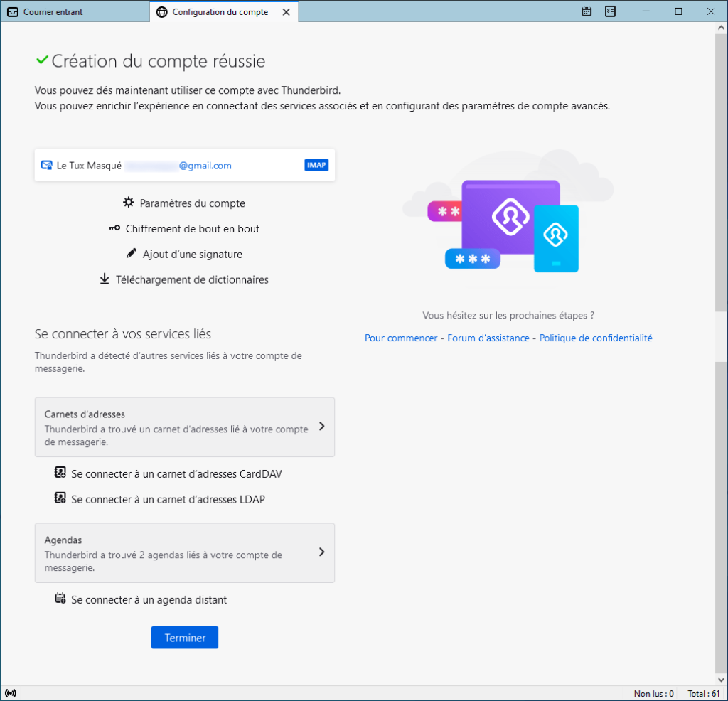Click the pencil icon for signature
Screen dimensions: 728x701
(132, 254)
